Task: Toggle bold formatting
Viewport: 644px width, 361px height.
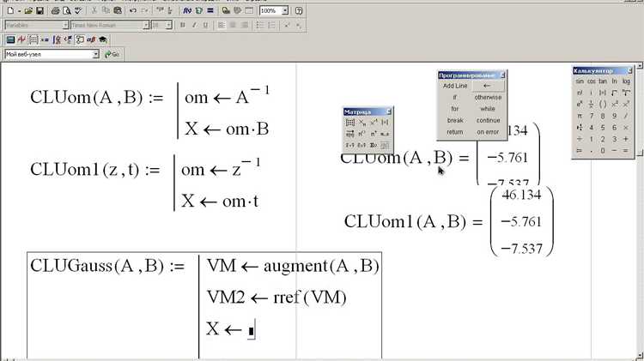Action: (x=182, y=25)
